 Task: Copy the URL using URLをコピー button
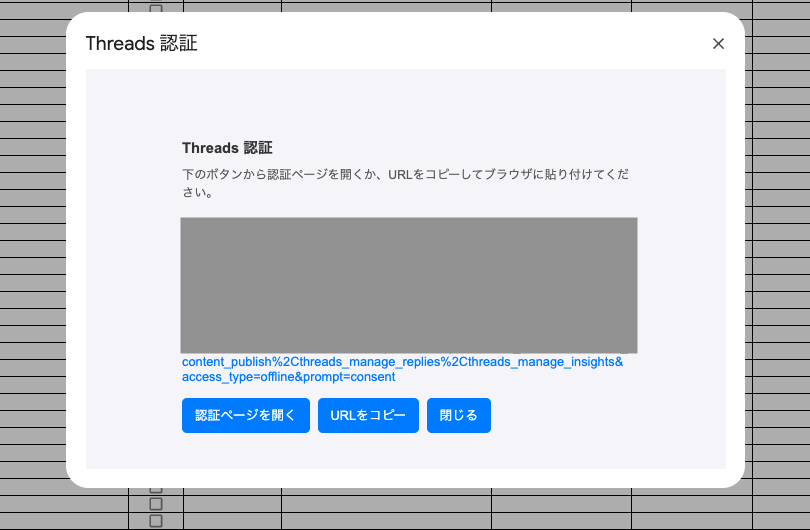point(368,415)
